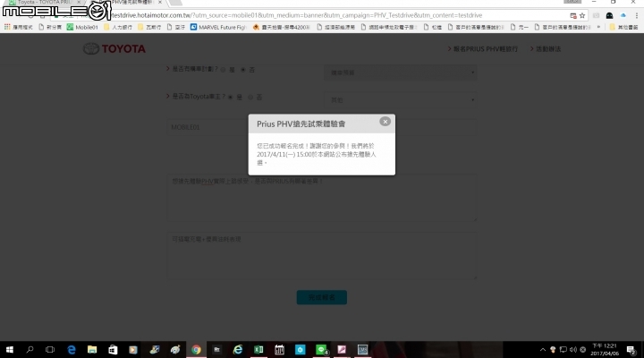
Task: Open the 4200 bookmark with orange icon
Action: [282, 27]
